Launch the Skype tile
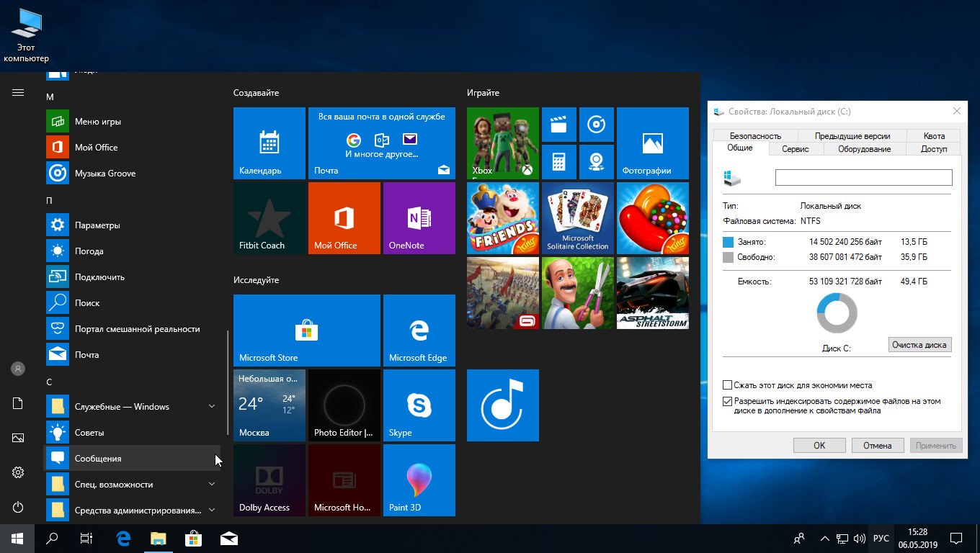Screen dimensions: 980x553 pos(419,405)
